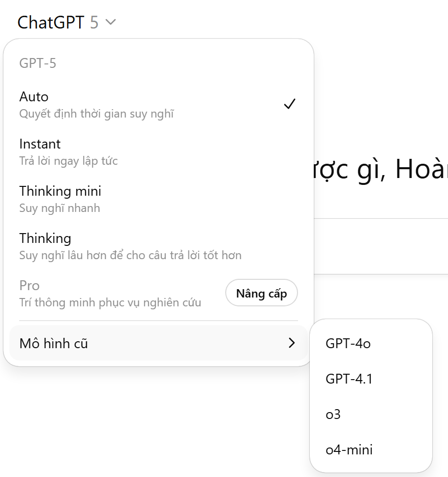Screen dimensions: 448x477
Task: Click the chevron beside ChatGPT 5 title
Action: tap(111, 22)
